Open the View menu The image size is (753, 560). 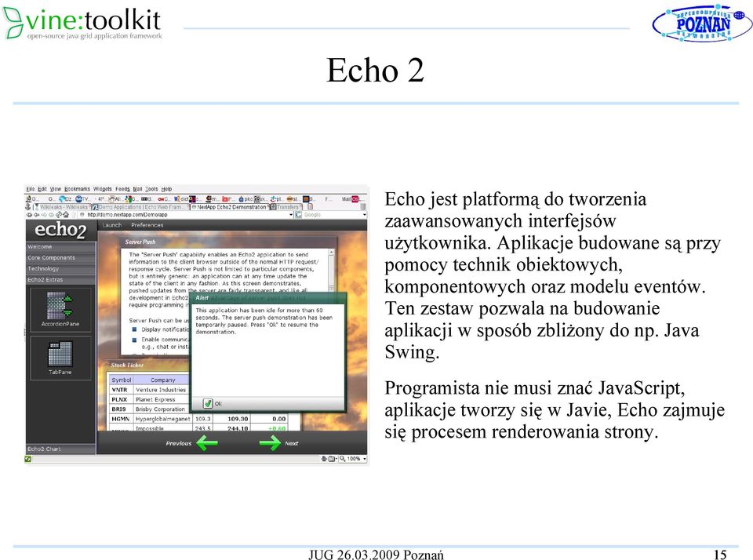tap(56, 189)
